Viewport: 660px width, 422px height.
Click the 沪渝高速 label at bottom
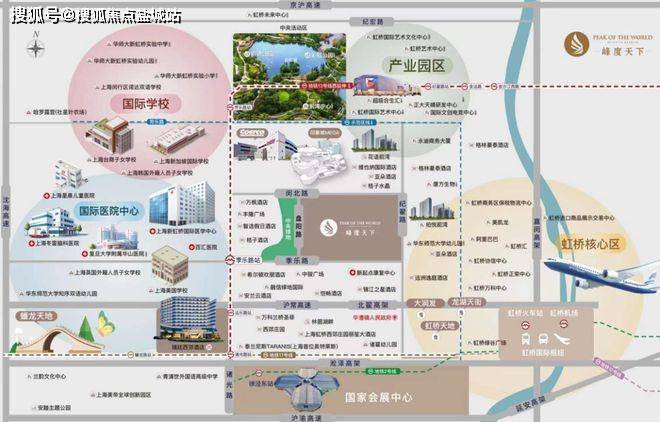click(x=306, y=418)
